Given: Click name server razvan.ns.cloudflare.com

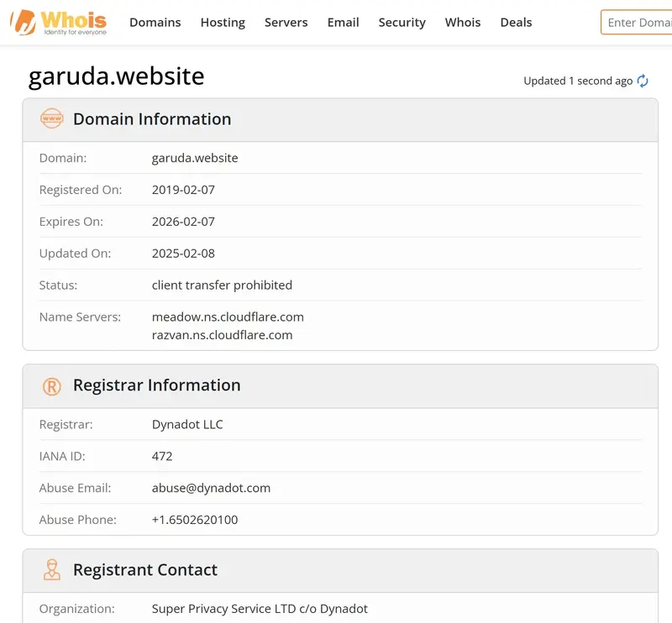Looking at the screenshot, I should (223, 335).
